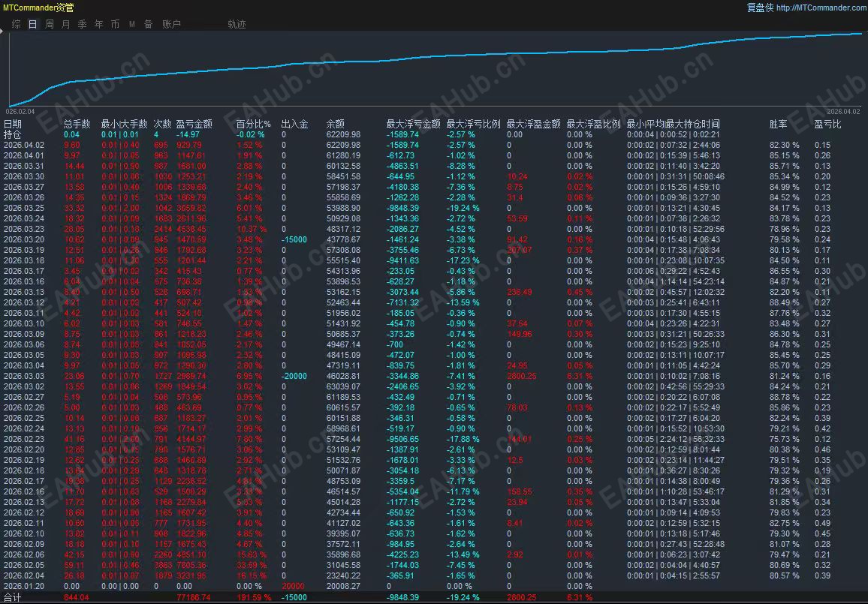
Task: Click the chart start date 026.02.04
Action: coord(20,111)
